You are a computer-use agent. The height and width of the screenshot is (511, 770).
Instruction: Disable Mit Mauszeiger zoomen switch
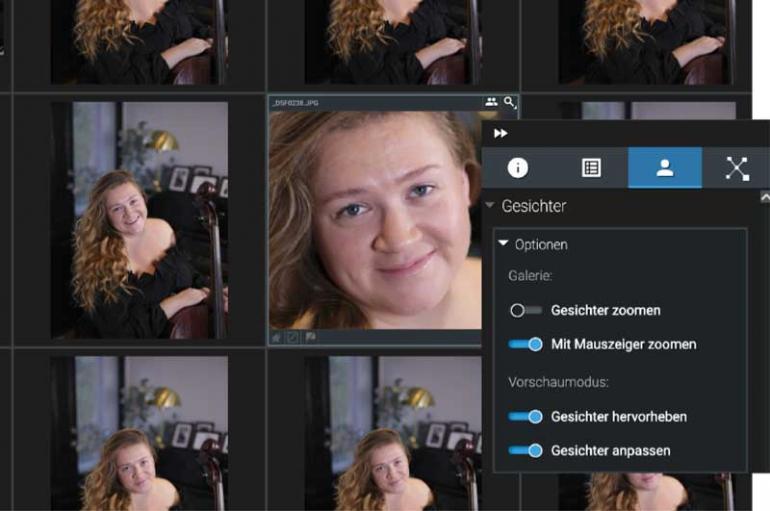525,344
